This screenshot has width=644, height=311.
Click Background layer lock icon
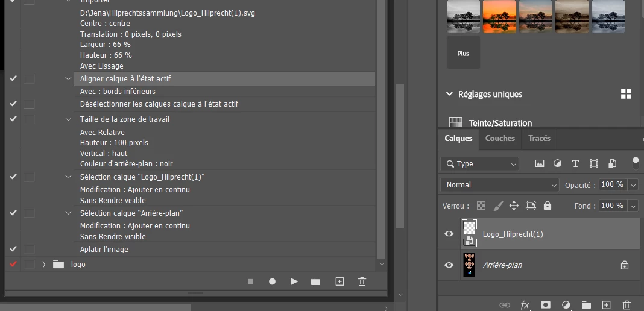tap(624, 265)
